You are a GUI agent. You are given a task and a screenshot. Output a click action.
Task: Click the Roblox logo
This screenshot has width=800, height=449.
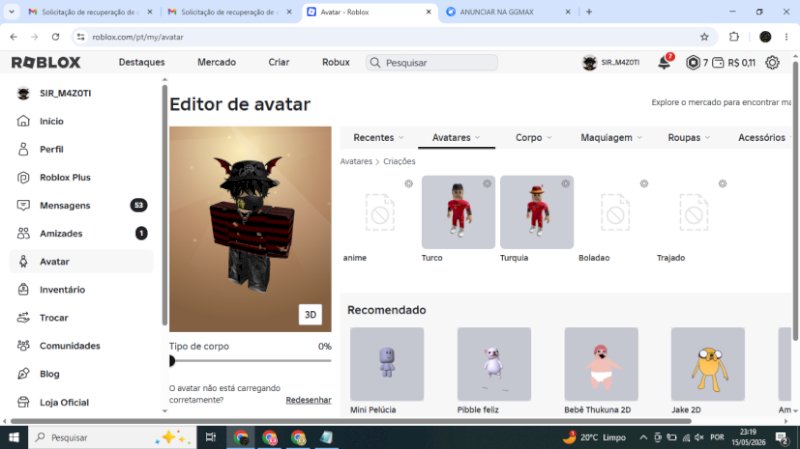(x=46, y=62)
